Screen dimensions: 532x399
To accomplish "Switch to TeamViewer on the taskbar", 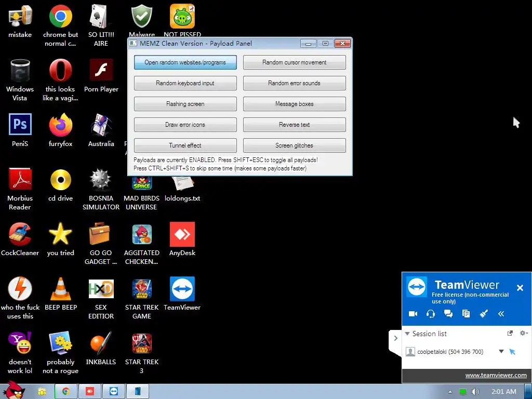I will 114,392.
